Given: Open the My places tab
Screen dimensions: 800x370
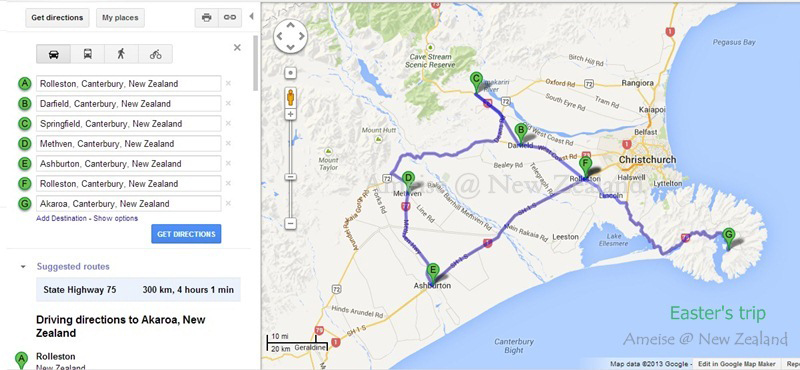Looking at the screenshot, I should click(x=120, y=17).
